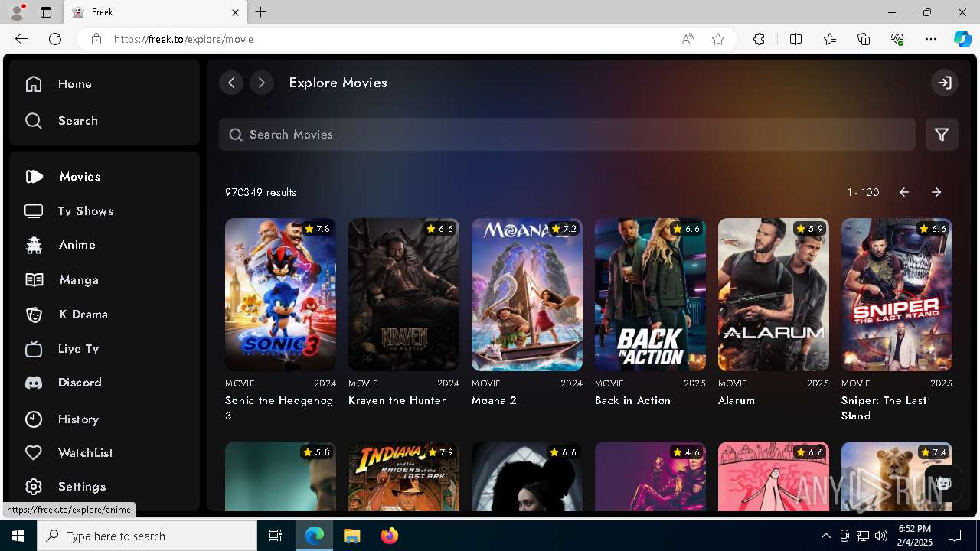Image resolution: width=980 pixels, height=551 pixels.
Task: Open Browser essentials heart icon
Action: point(897,39)
